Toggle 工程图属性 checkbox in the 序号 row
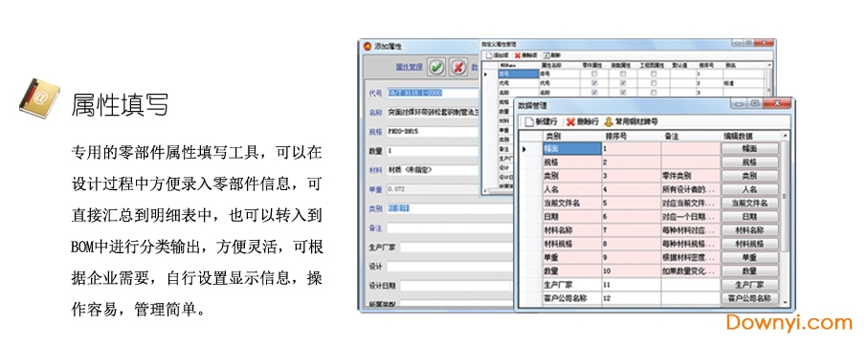The width and height of the screenshot is (868, 345). tap(654, 74)
